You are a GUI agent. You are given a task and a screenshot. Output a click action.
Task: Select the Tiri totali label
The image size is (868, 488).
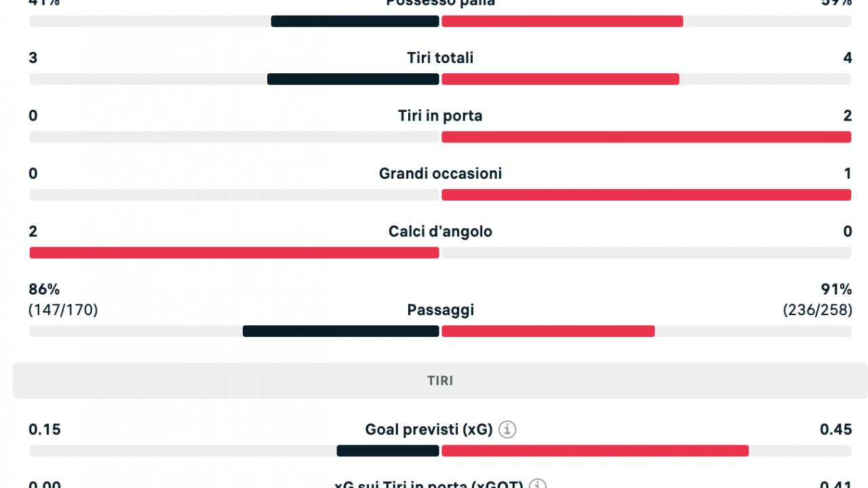pos(440,58)
